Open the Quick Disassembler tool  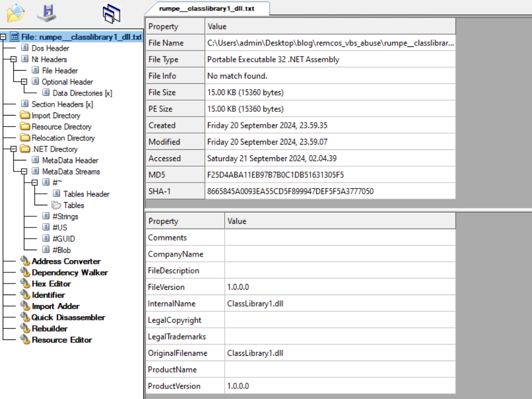68,318
